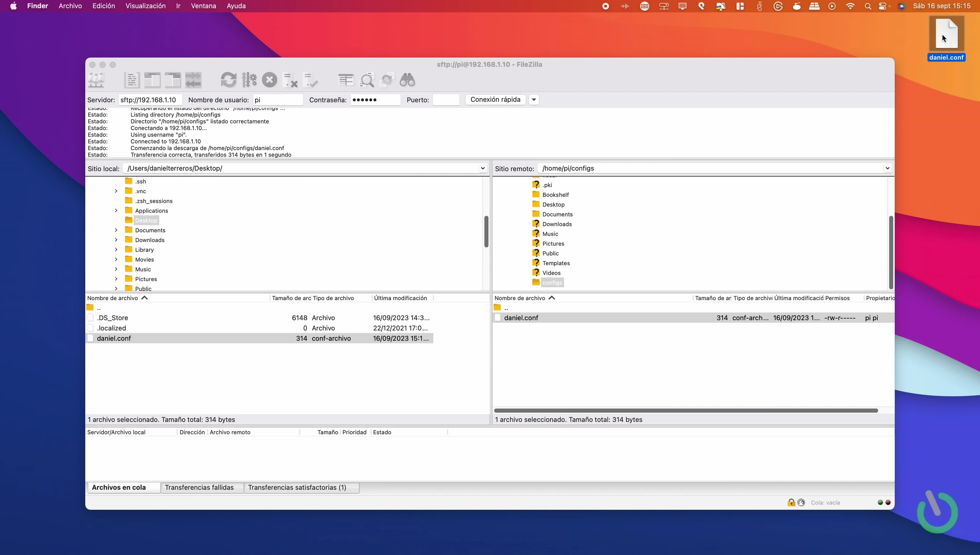The width and height of the screenshot is (980, 555).
Task: Expand the Applications folder in local tree
Action: (x=116, y=211)
